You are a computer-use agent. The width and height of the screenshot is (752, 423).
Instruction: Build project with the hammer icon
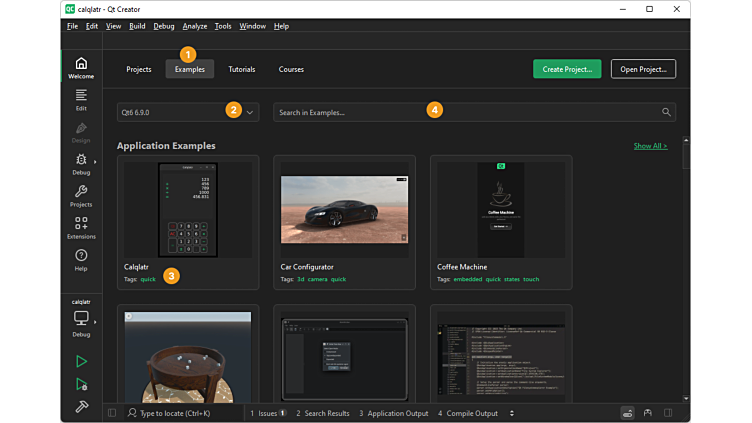coord(81,407)
